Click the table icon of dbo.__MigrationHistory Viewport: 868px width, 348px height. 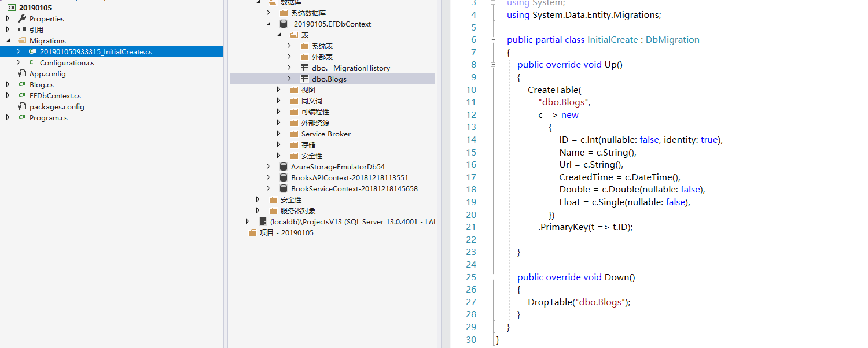pos(305,68)
